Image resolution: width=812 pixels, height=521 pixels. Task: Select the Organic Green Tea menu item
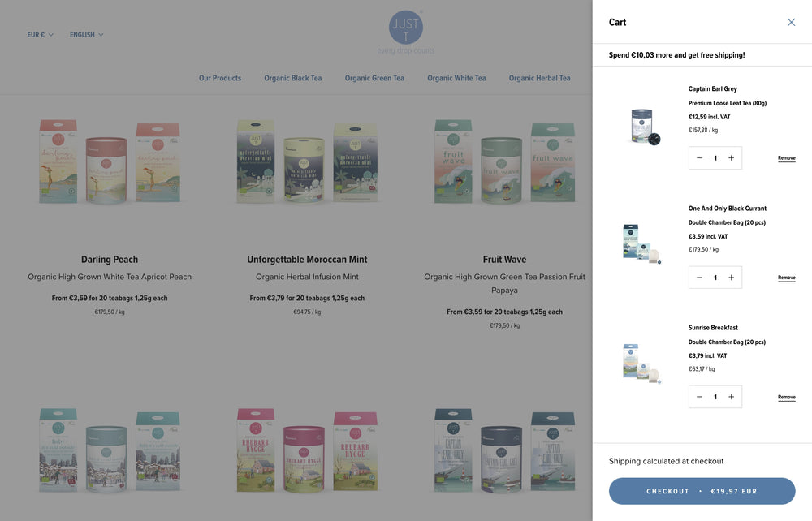(x=374, y=78)
